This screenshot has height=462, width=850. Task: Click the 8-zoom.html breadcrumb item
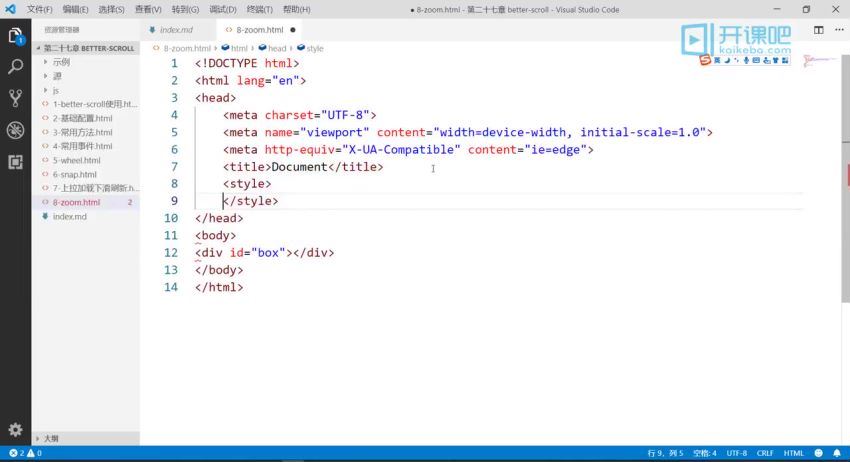[x=186, y=48]
